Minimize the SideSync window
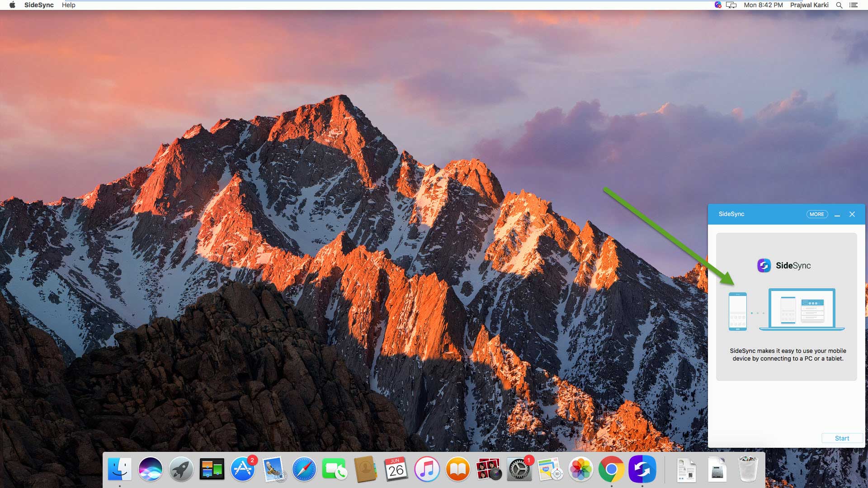868x488 pixels. click(x=837, y=215)
